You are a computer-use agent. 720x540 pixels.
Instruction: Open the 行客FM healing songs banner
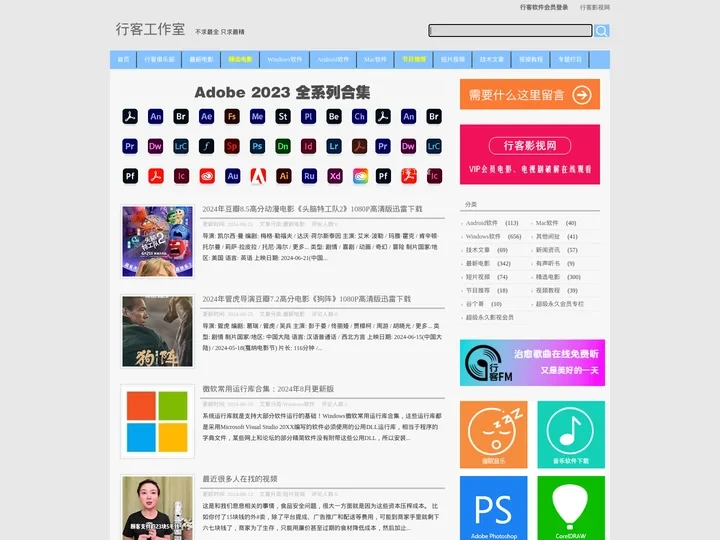(532, 363)
